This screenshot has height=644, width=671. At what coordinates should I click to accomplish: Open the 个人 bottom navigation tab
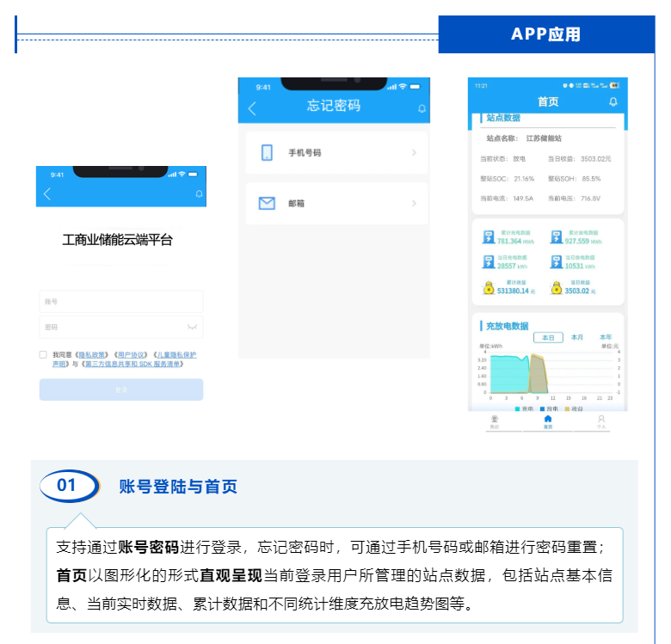601,421
